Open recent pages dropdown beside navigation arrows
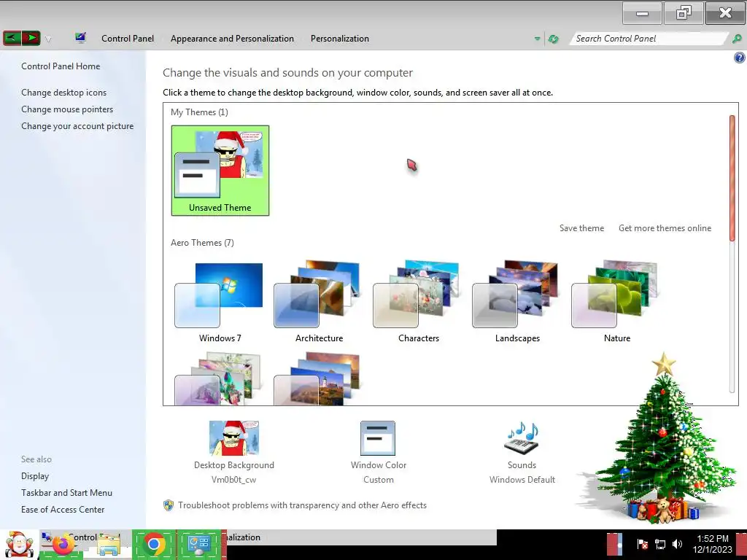747x560 pixels. pos(48,39)
